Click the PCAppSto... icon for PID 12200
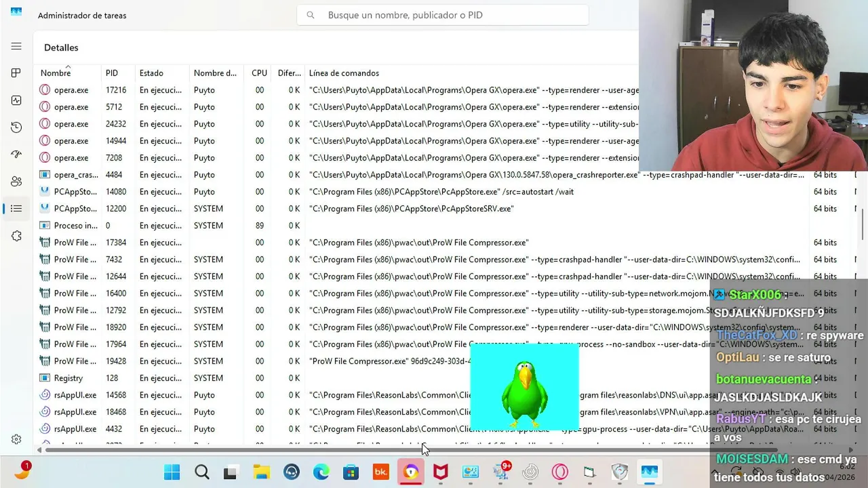The width and height of the screenshot is (868, 488). click(45, 209)
